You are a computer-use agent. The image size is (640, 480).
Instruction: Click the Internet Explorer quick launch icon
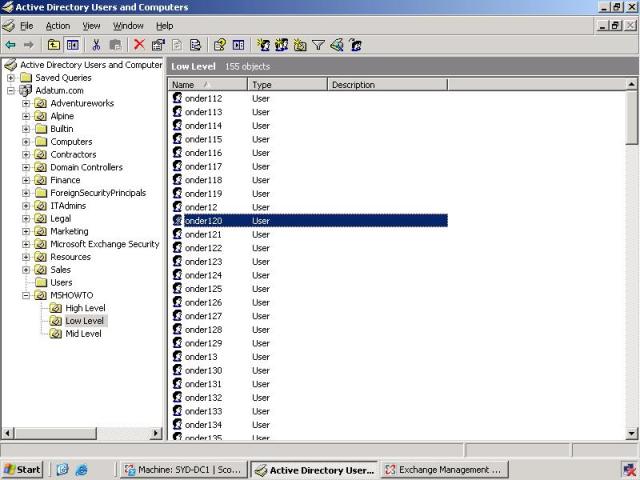click(82, 470)
